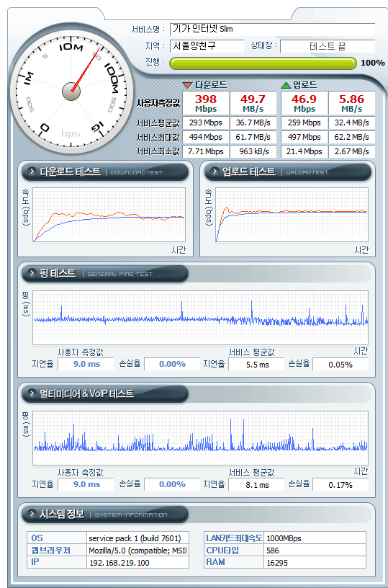Click the 서비스명 field showing 기가 인터넷 Slim
The image size is (388, 588).
[x=272, y=30]
